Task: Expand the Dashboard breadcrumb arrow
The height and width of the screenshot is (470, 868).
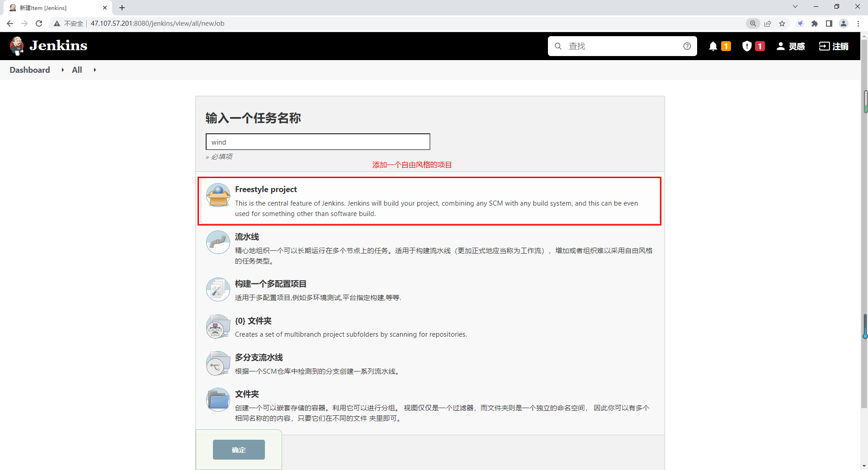Action: 62,70
